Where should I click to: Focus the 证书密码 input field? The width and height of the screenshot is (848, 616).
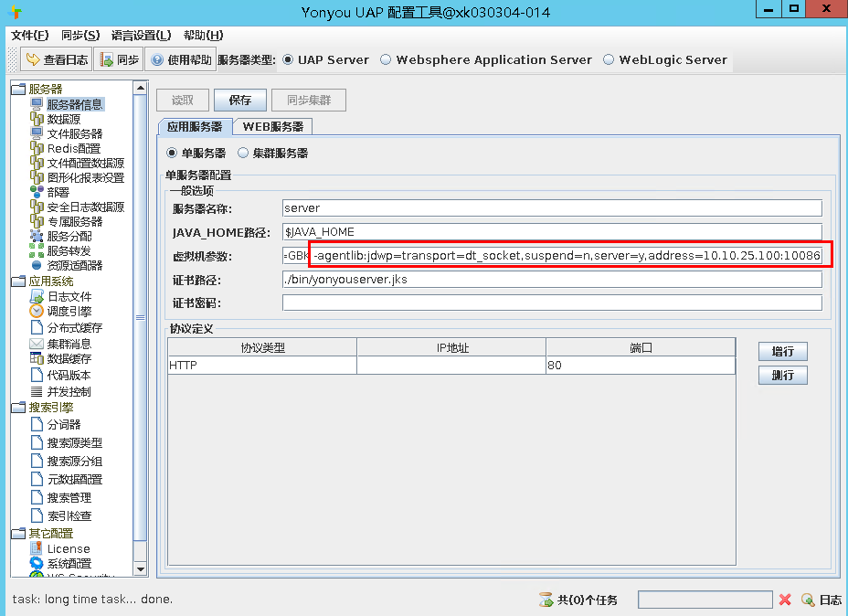pyautogui.click(x=552, y=303)
